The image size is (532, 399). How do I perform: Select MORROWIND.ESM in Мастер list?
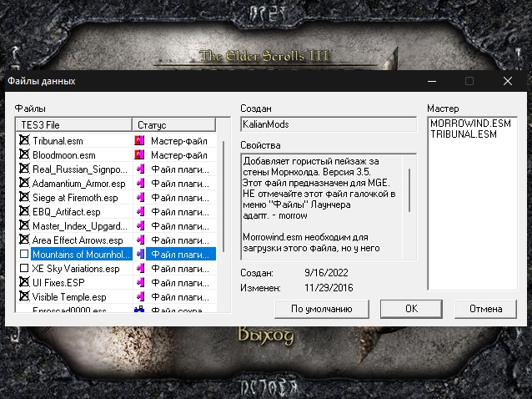coord(470,124)
